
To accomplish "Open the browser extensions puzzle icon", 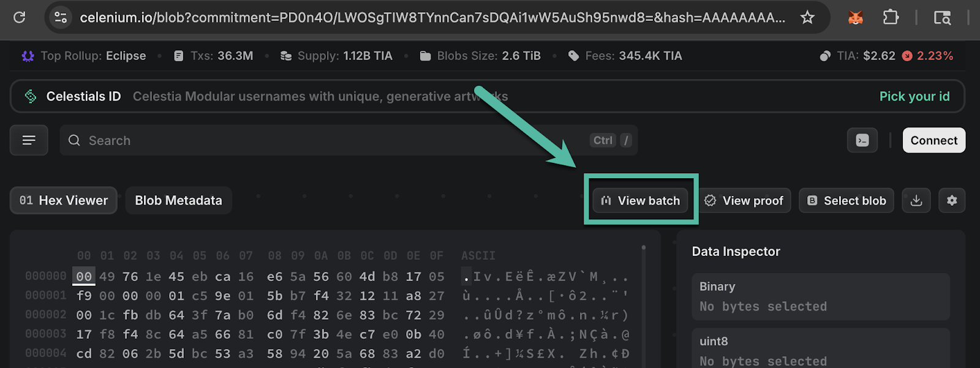I will [x=891, y=17].
